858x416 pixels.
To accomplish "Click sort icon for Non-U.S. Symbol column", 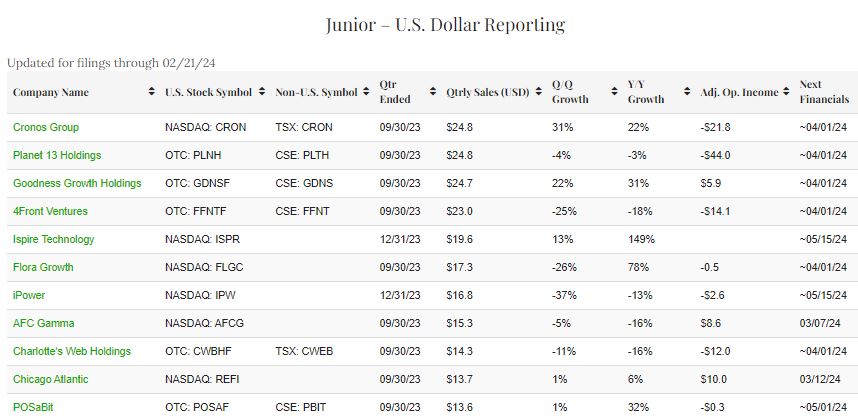I will click(x=367, y=93).
